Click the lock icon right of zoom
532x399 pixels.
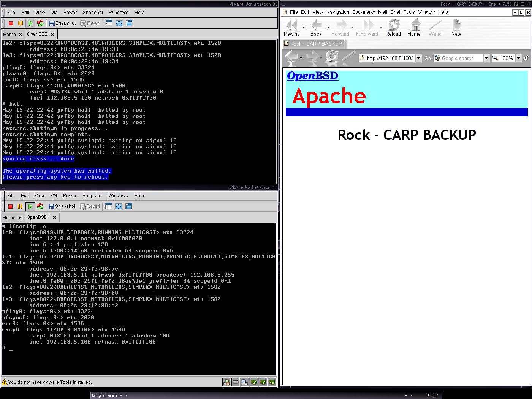pos(526,58)
